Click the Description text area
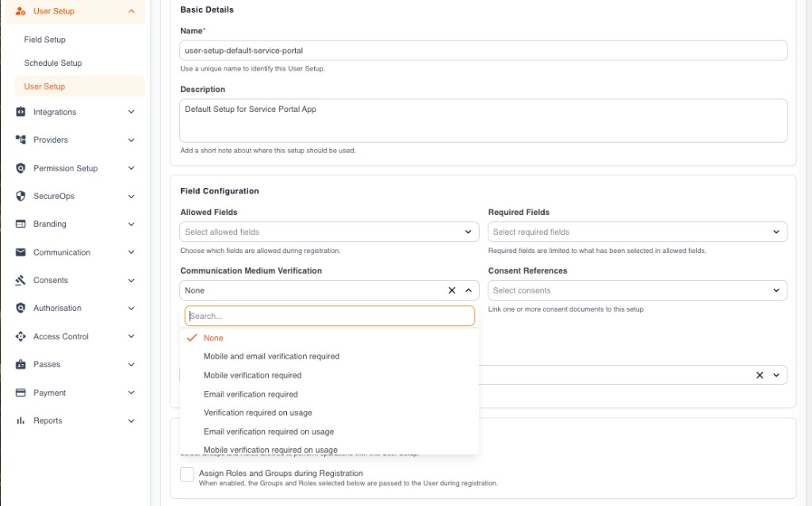The width and height of the screenshot is (812, 506). (x=483, y=121)
